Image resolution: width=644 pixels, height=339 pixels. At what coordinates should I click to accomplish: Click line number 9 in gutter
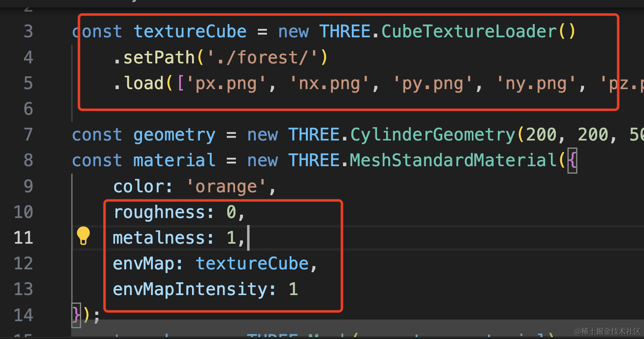[28, 186]
